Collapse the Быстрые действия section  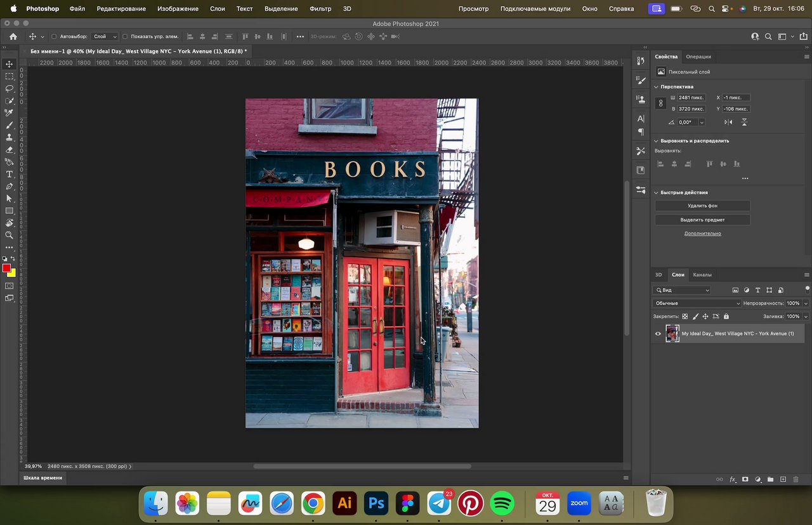[x=656, y=192]
